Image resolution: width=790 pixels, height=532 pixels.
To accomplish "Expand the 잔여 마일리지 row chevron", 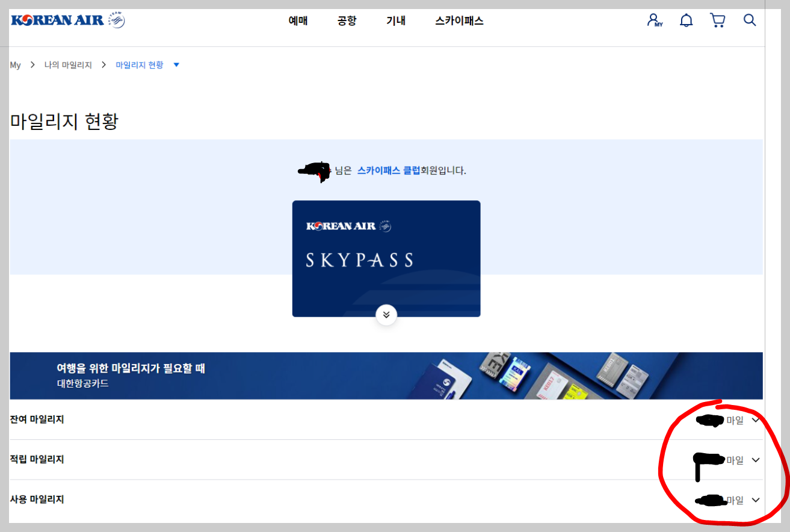I will [x=756, y=420].
